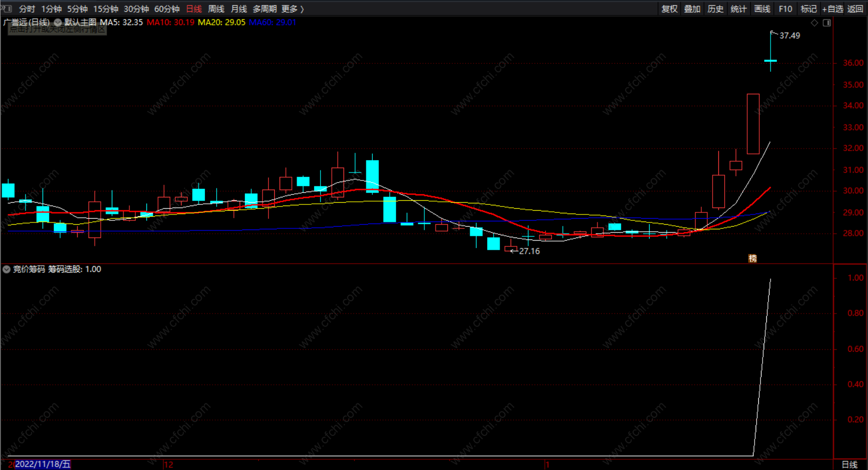Screen dimensions: 868x470
Task: Switch to 分时 intraday view
Action: 27,9
